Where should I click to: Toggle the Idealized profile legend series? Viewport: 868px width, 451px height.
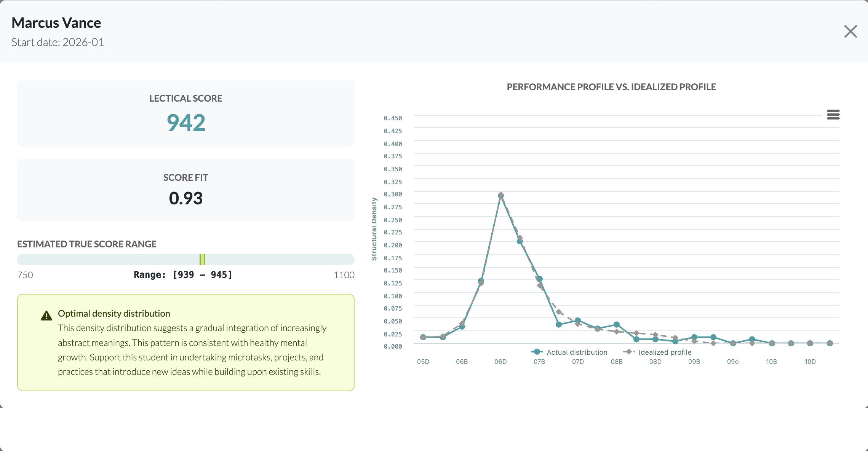(657, 352)
